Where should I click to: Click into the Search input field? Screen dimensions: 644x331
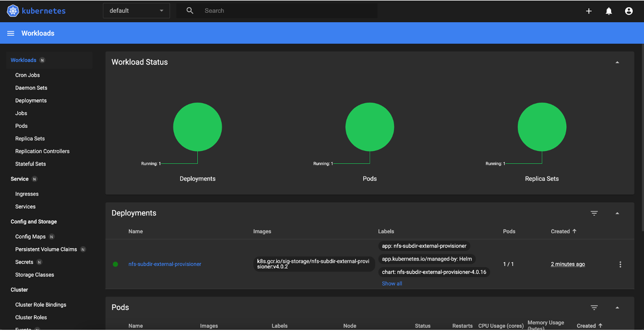click(250, 10)
